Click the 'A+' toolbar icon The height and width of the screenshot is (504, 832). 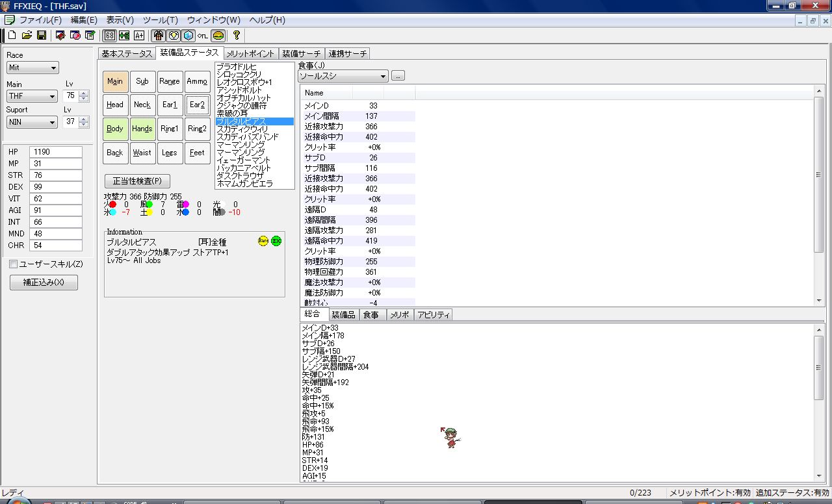138,35
